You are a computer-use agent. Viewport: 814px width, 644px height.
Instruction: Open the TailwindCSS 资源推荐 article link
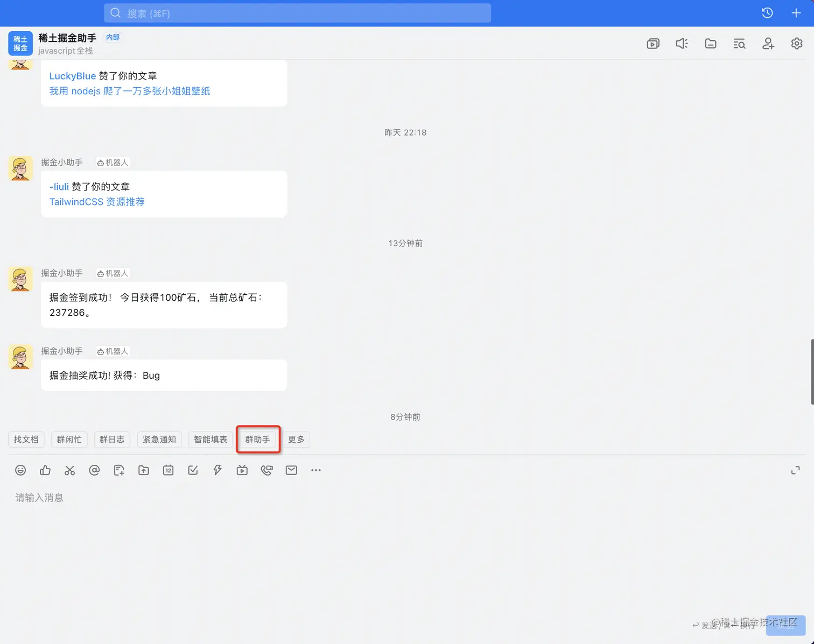point(97,202)
